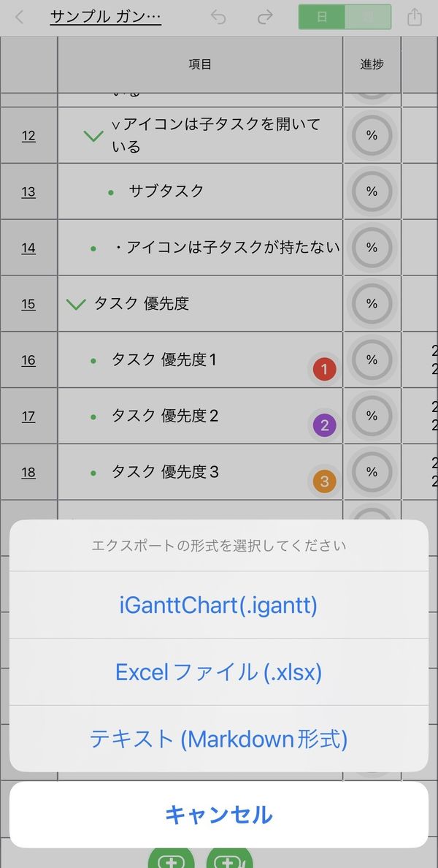438x868 pixels.
Task: Collapse the タスク 優先度 group
Action: click(x=76, y=304)
